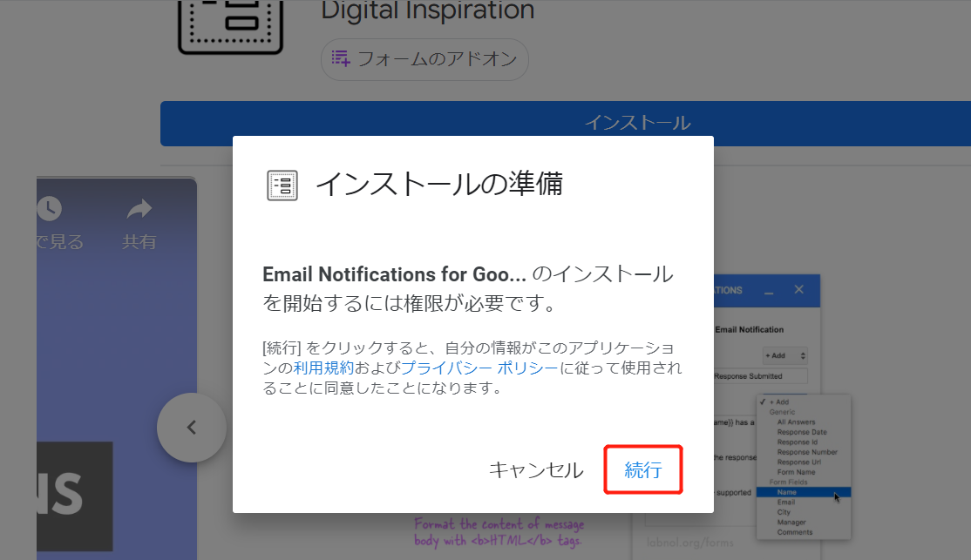The height and width of the screenshot is (560, 971).
Task: Click the Email Notification label in preview
Action: click(750, 330)
